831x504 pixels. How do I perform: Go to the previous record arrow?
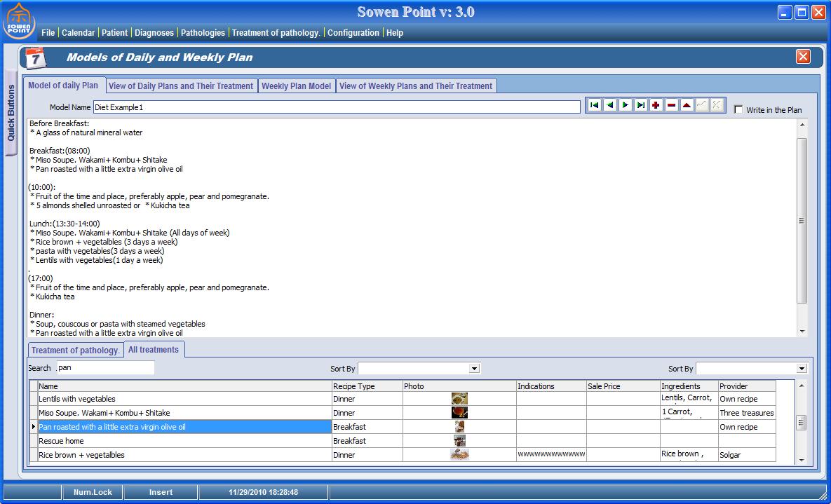click(x=610, y=105)
